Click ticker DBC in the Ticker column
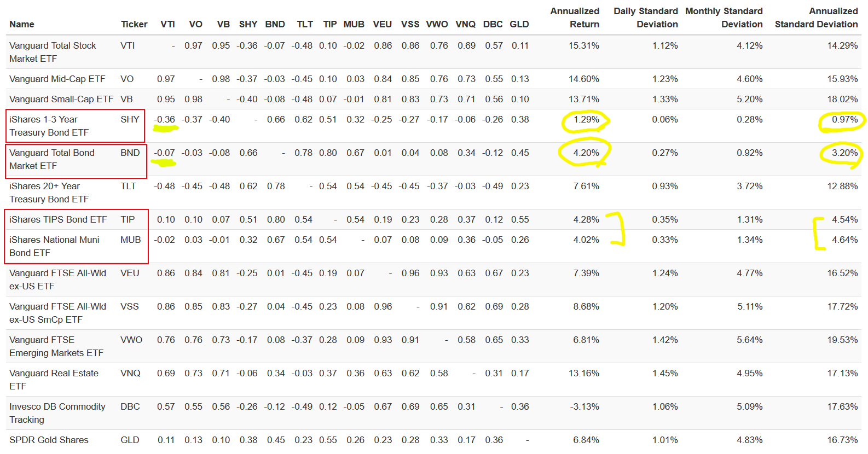The image size is (868, 454). [130, 406]
